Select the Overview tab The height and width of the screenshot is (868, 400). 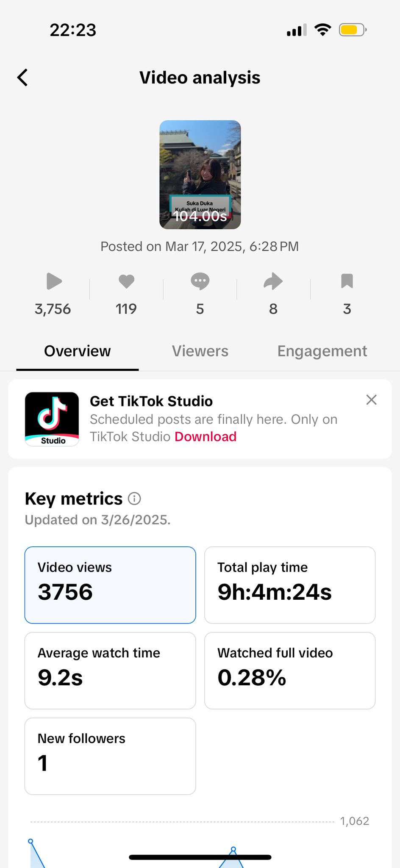[78, 351]
